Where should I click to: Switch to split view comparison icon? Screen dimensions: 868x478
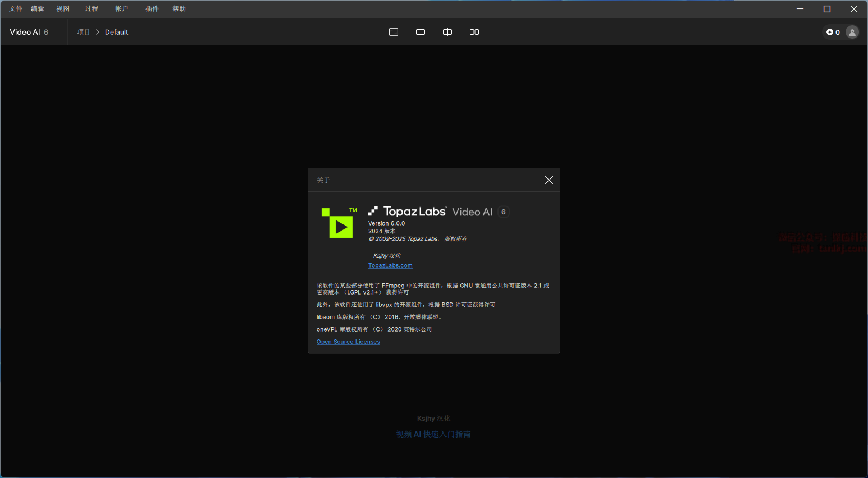click(x=447, y=32)
